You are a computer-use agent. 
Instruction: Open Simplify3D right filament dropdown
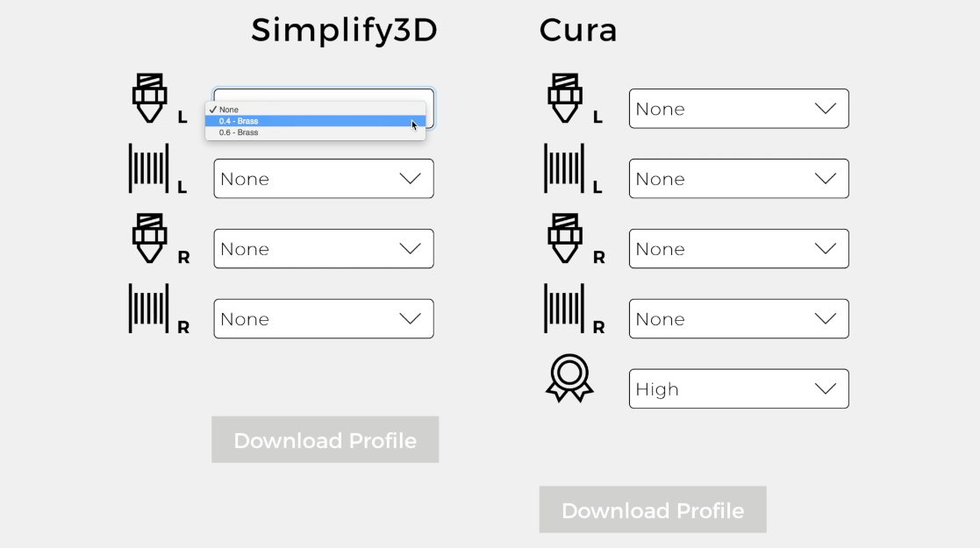tap(324, 318)
